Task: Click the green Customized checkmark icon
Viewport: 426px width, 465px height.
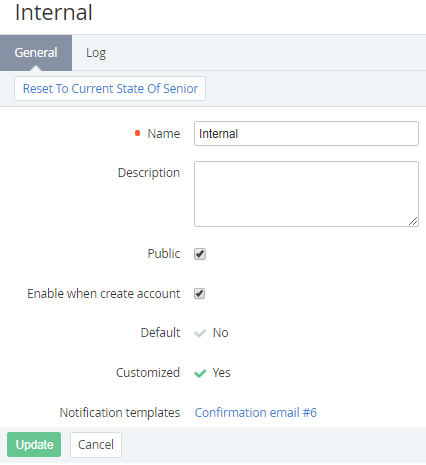Action: pos(200,373)
